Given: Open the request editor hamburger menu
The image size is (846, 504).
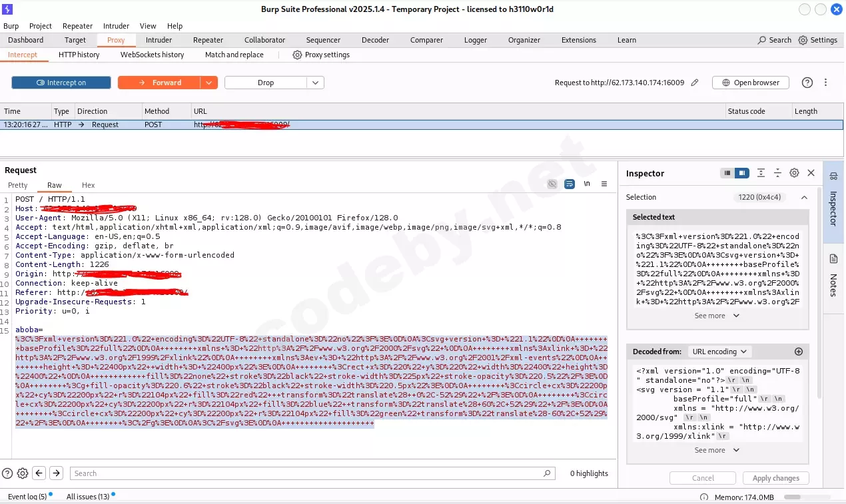Looking at the screenshot, I should click(x=604, y=184).
